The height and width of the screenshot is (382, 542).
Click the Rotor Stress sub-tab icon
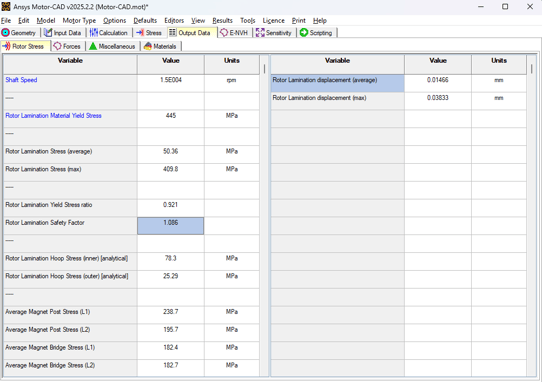[x=7, y=46]
